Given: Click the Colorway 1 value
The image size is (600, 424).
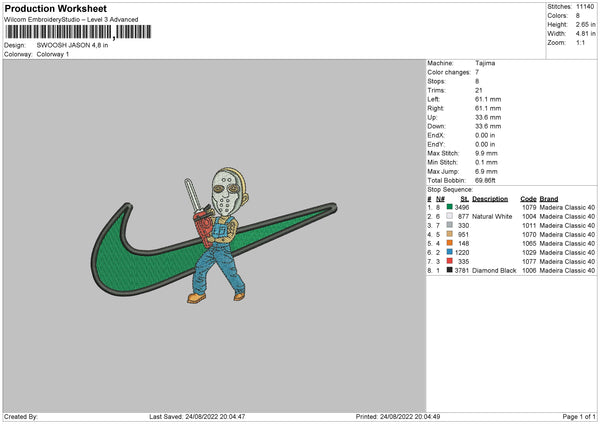Looking at the screenshot, I should coord(54,53).
